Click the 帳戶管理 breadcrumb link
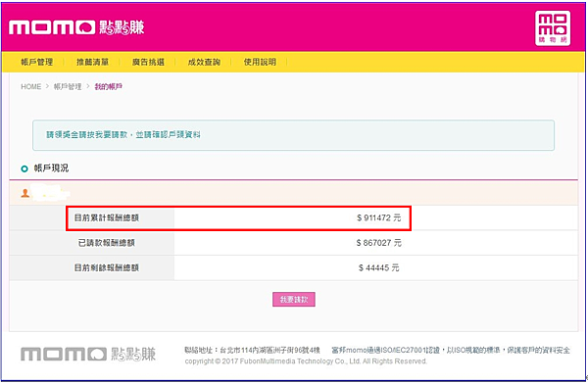588x383 pixels. 68,86
